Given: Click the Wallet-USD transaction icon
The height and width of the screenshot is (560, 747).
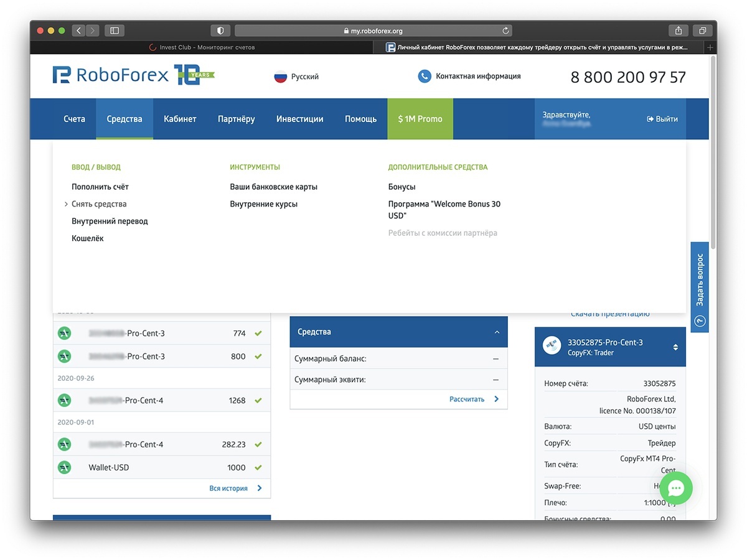Looking at the screenshot, I should [x=64, y=467].
